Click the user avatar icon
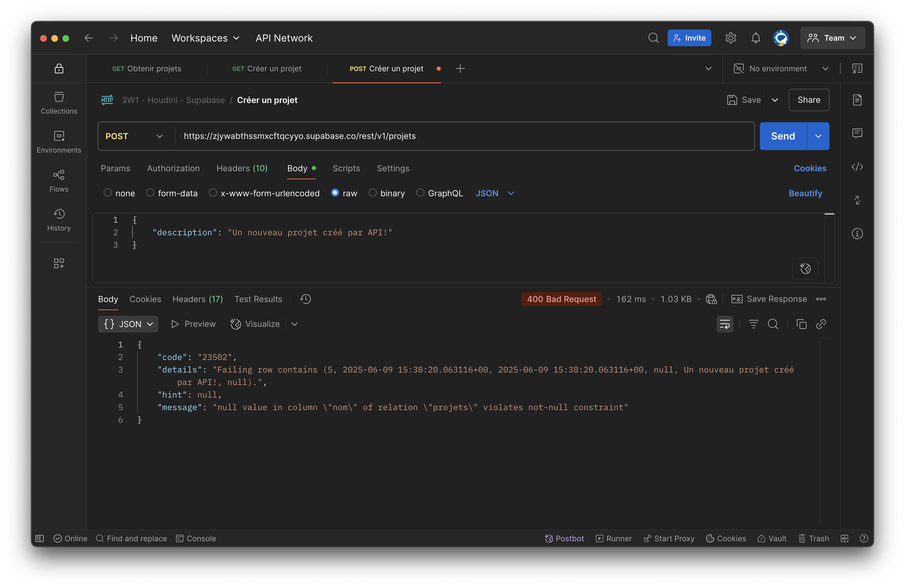The height and width of the screenshot is (588, 905). pos(781,38)
